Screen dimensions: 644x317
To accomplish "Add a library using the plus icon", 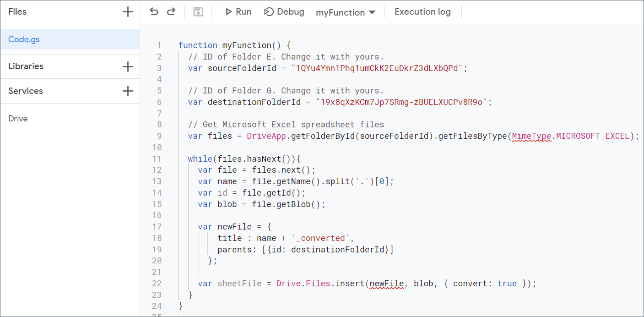I will pos(128,66).
